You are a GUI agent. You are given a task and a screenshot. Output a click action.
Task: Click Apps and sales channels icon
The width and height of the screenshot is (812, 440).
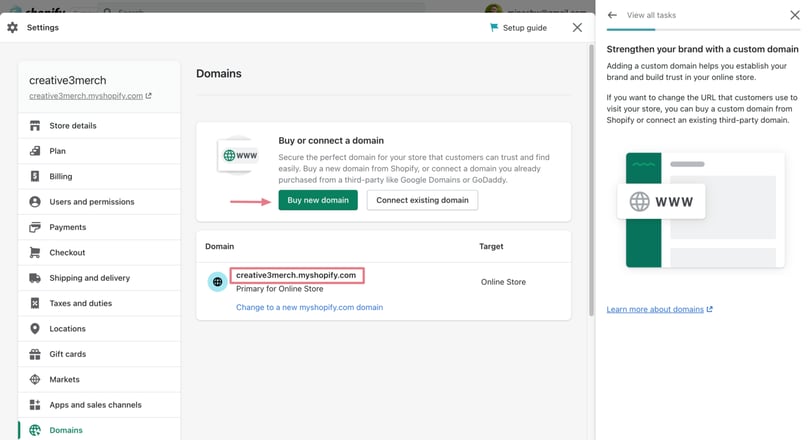point(35,405)
